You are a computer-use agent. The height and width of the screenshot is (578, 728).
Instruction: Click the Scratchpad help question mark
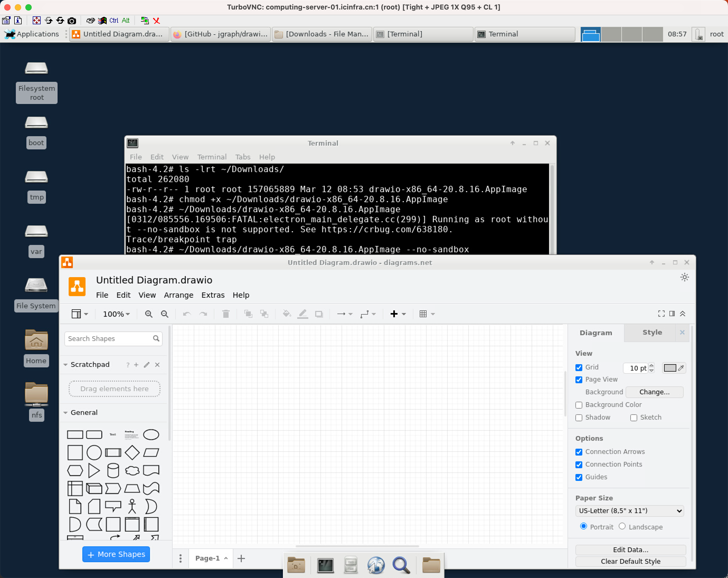point(128,365)
